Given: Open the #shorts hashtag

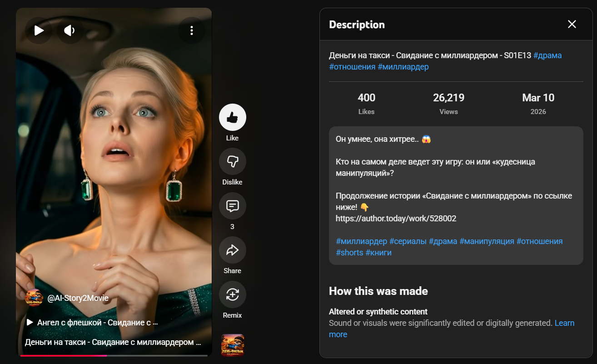Looking at the screenshot, I should click(x=349, y=253).
